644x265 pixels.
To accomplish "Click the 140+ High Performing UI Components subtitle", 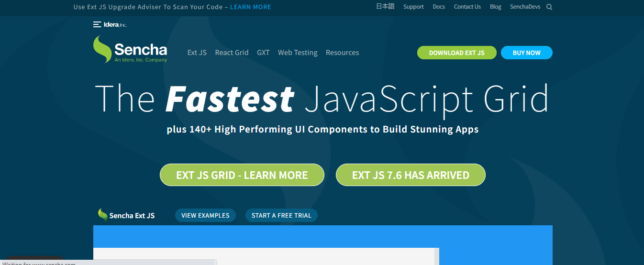I will (x=322, y=129).
